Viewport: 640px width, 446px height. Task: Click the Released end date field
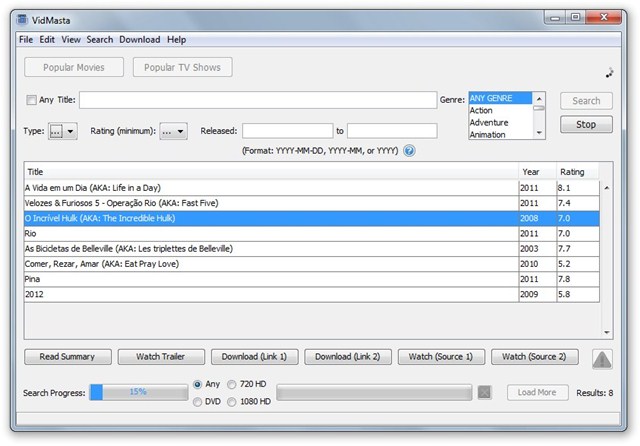coord(392,131)
